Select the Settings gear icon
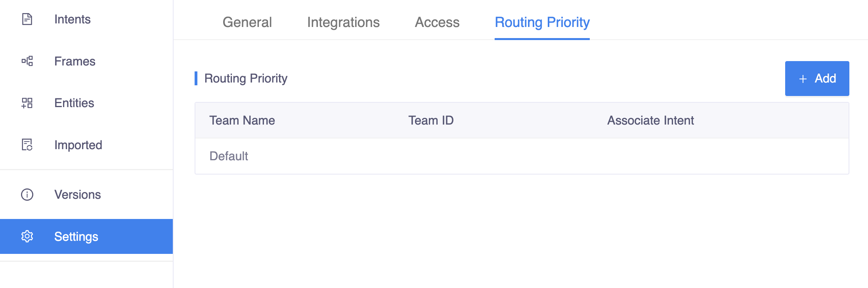 point(27,236)
